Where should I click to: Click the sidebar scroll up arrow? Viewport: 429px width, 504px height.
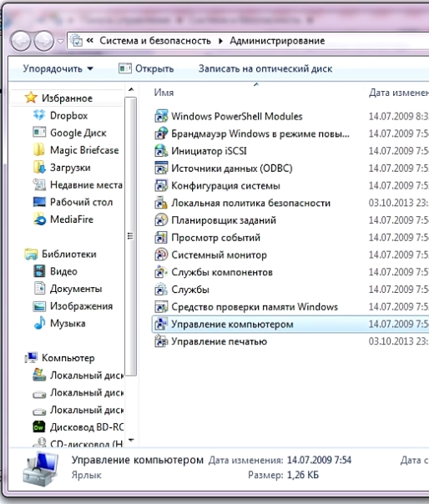(131, 89)
